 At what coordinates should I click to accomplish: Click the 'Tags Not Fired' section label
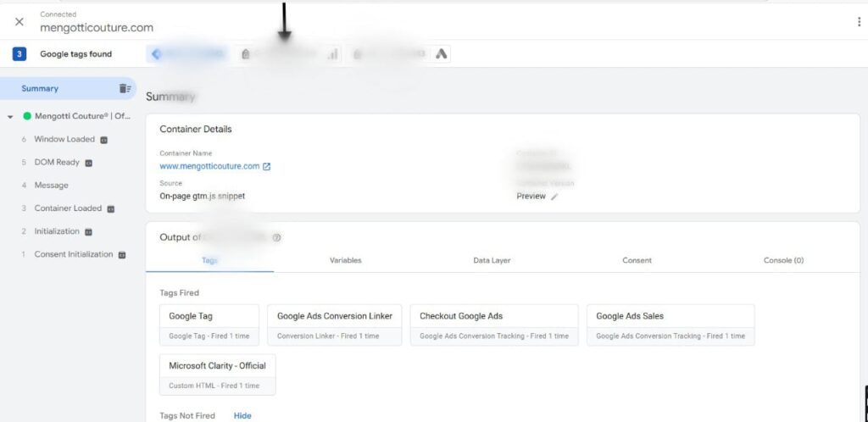click(x=187, y=416)
